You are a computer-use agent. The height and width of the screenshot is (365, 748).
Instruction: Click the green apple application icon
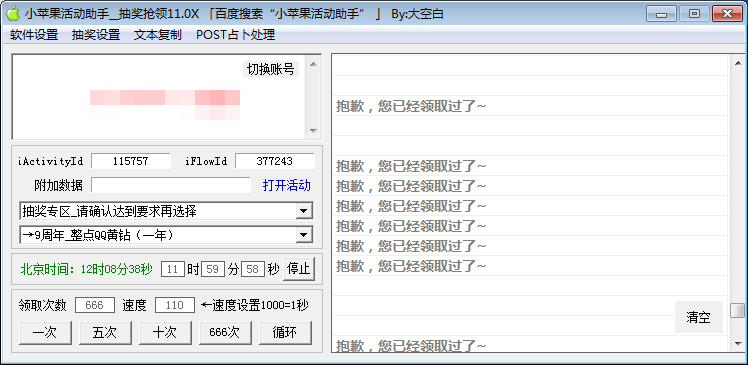coord(13,14)
